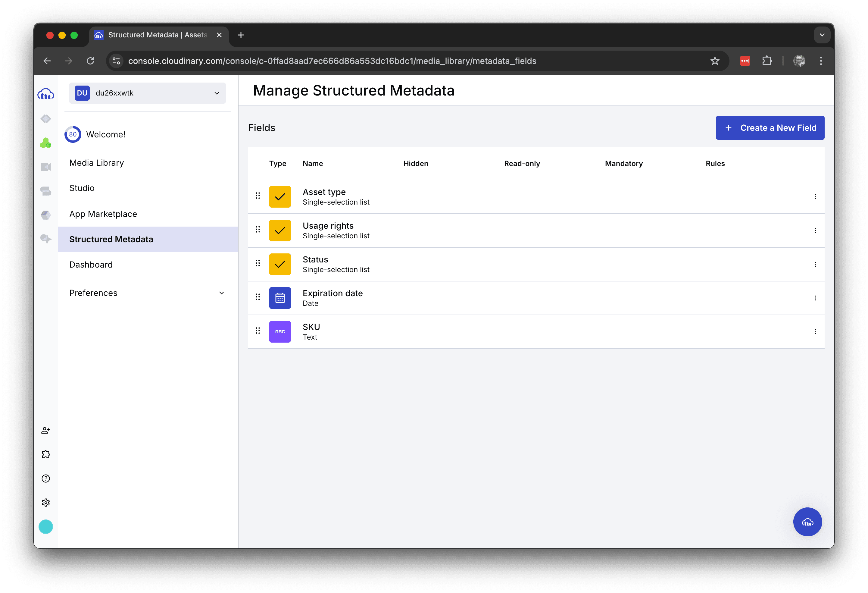Grab the Status row drag handle
This screenshot has height=593, width=868.
click(x=258, y=263)
